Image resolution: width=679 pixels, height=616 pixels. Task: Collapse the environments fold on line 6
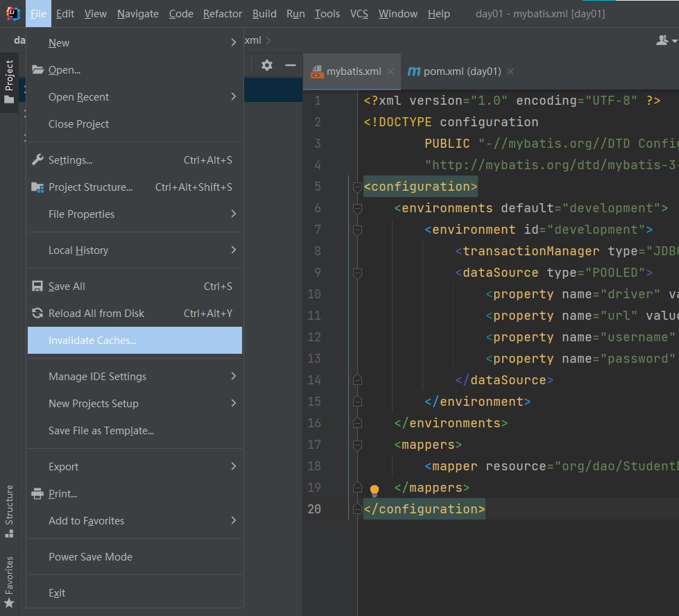click(x=357, y=209)
